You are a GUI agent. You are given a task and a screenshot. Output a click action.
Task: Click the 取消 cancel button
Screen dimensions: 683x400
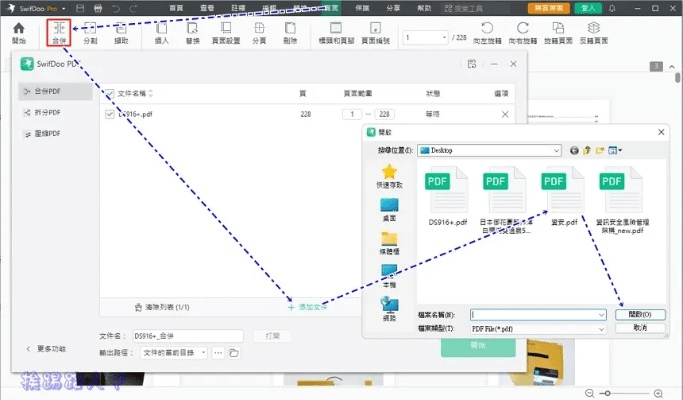click(x=640, y=328)
